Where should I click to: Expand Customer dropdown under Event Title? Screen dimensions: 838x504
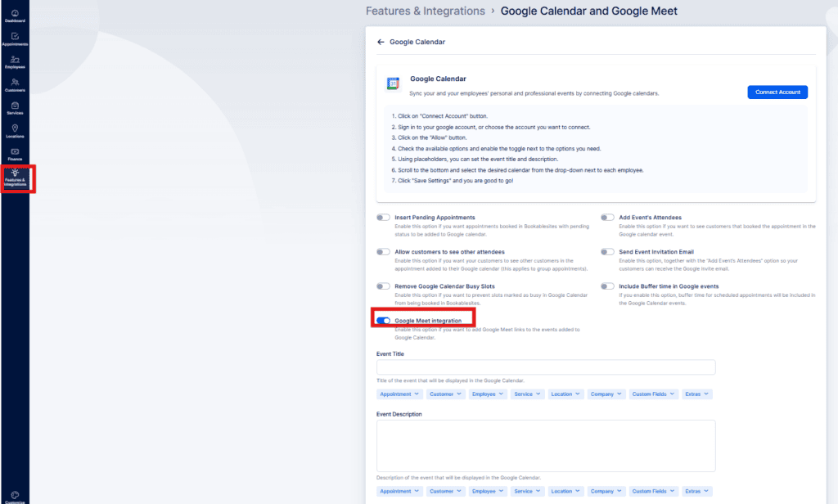pos(445,394)
